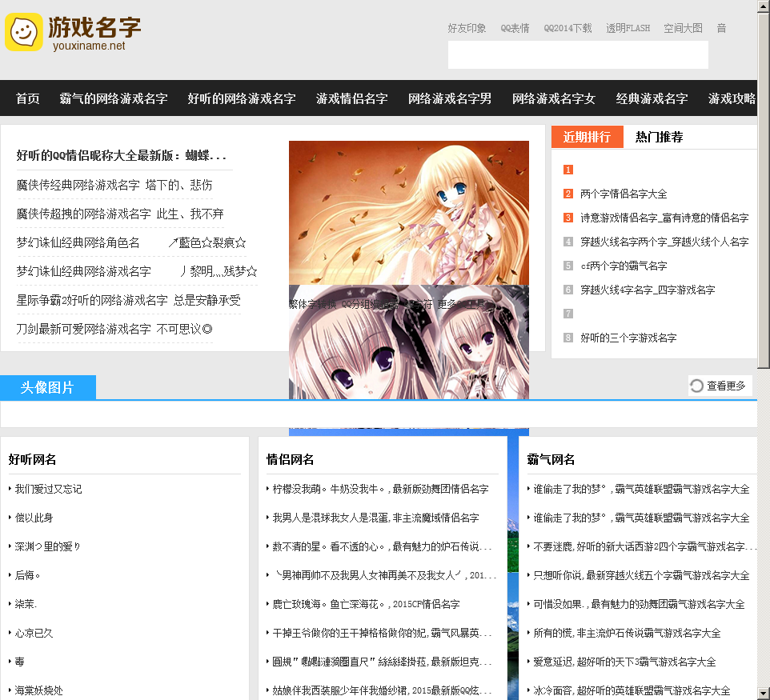The height and width of the screenshot is (700, 770).
Task: Open headline 好听的QQ情侣昵称大全最新版
Action: tap(122, 156)
